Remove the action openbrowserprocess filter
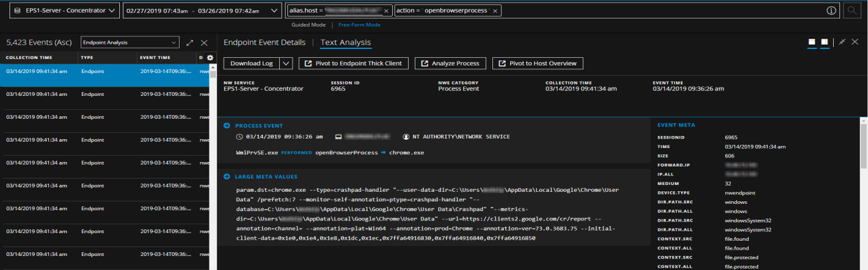Image resolution: width=868 pixels, height=270 pixels. (x=495, y=11)
